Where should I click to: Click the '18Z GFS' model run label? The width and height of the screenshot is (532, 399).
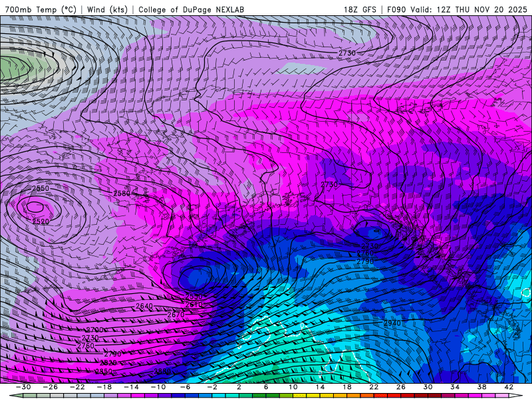pos(360,9)
